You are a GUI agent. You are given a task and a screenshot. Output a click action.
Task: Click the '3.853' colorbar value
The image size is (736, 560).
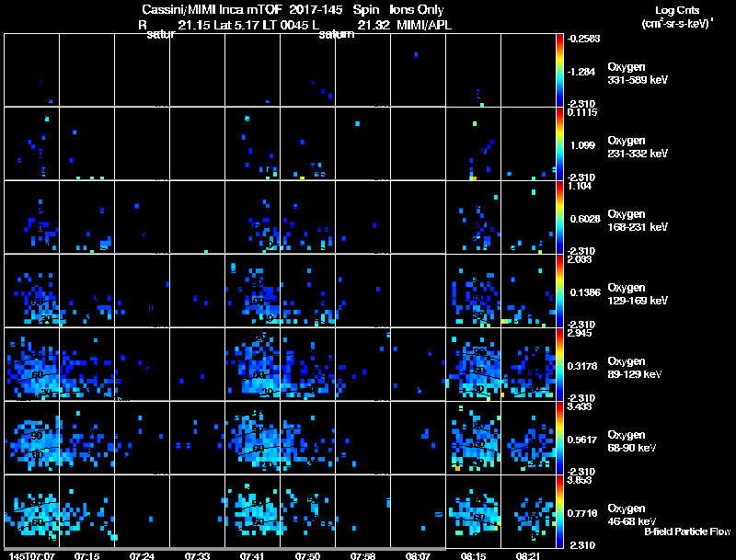[x=580, y=480]
